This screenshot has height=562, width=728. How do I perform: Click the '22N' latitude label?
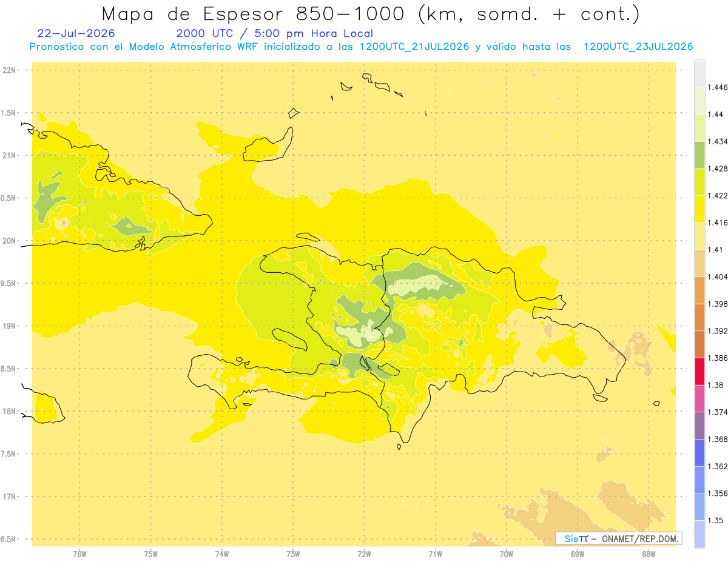point(9,70)
